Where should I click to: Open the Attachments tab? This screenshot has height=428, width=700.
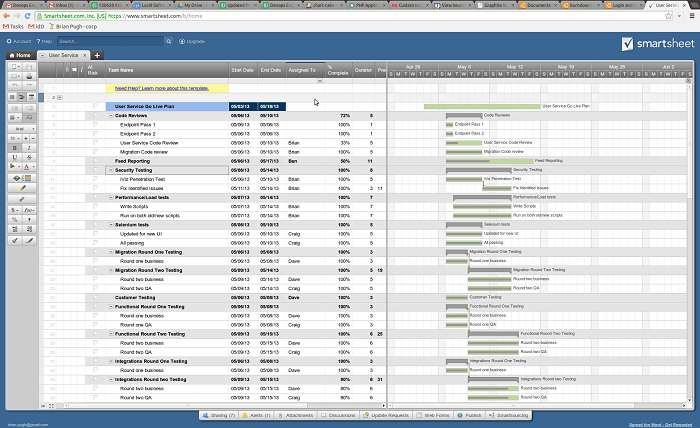pos(296,415)
